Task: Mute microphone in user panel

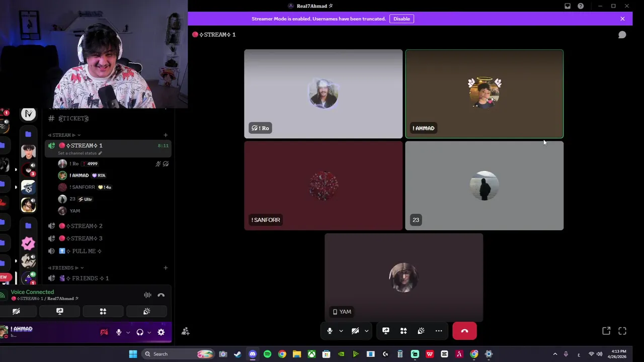Action: [119, 332]
